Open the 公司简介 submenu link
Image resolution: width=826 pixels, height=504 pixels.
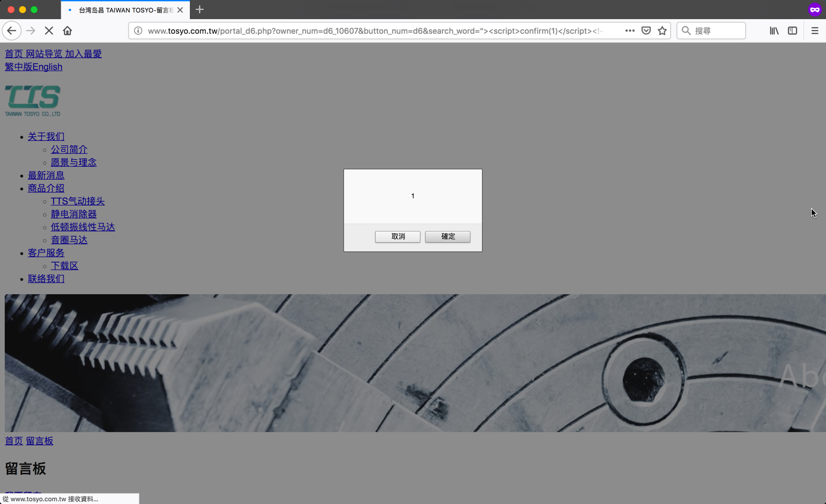(x=69, y=149)
